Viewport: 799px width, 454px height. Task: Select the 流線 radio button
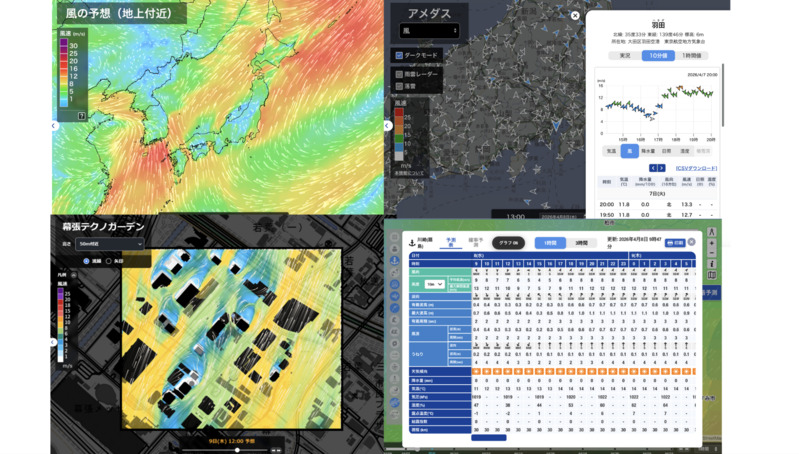87,261
